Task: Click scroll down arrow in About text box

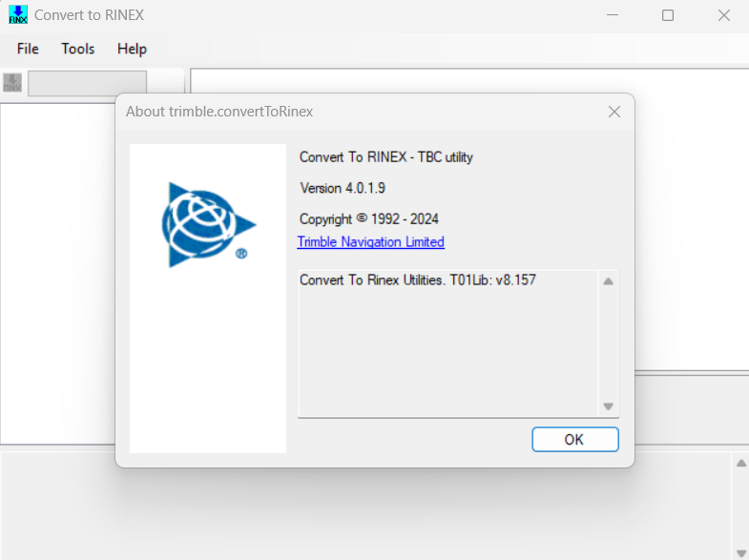Action: coord(608,406)
